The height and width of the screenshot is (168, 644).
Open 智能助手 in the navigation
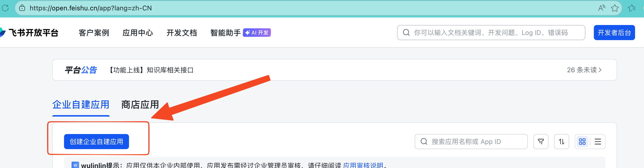click(225, 33)
